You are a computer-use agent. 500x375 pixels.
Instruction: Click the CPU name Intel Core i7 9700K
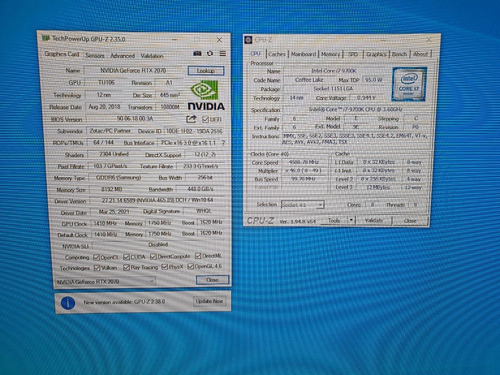[334, 71]
